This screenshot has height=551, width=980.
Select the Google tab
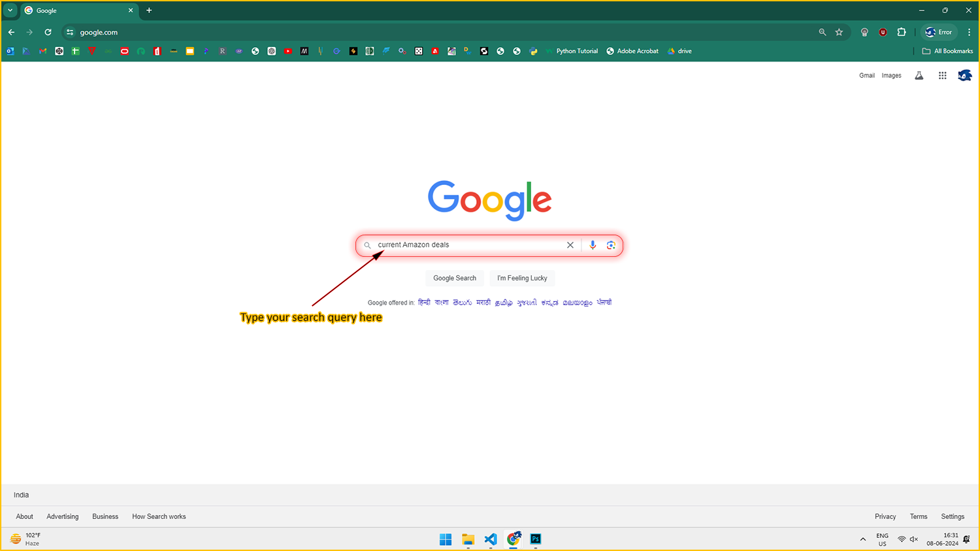(x=75, y=10)
